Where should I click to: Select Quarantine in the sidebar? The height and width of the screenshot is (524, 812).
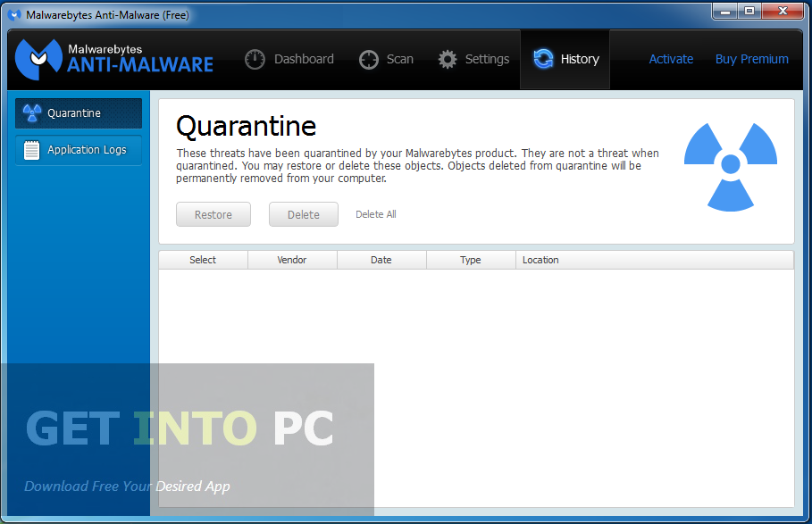pos(79,113)
